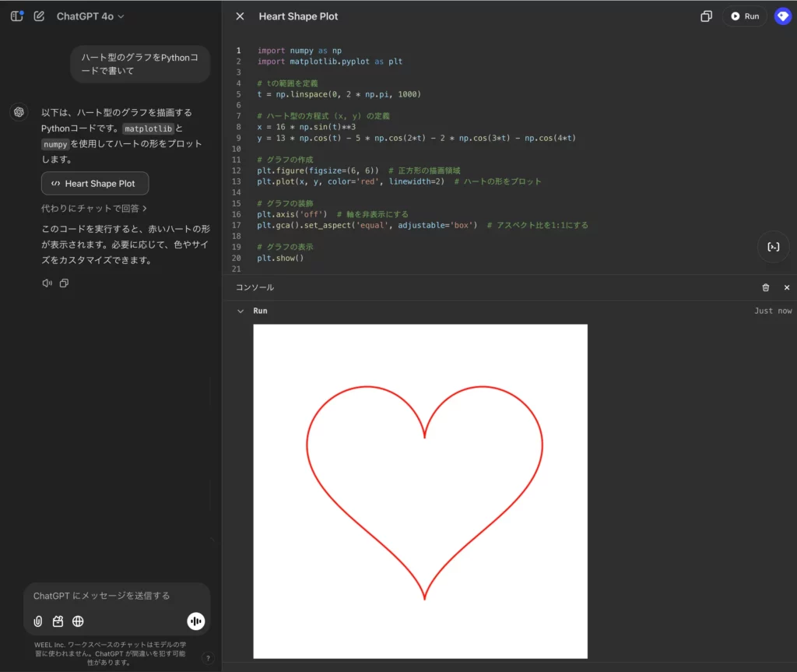Open the floating code tools button
Image resolution: width=797 pixels, height=672 pixels.
[x=773, y=247]
